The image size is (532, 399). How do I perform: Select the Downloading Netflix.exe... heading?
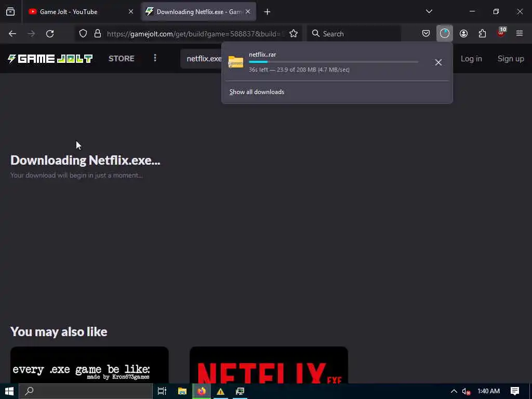[85, 160]
